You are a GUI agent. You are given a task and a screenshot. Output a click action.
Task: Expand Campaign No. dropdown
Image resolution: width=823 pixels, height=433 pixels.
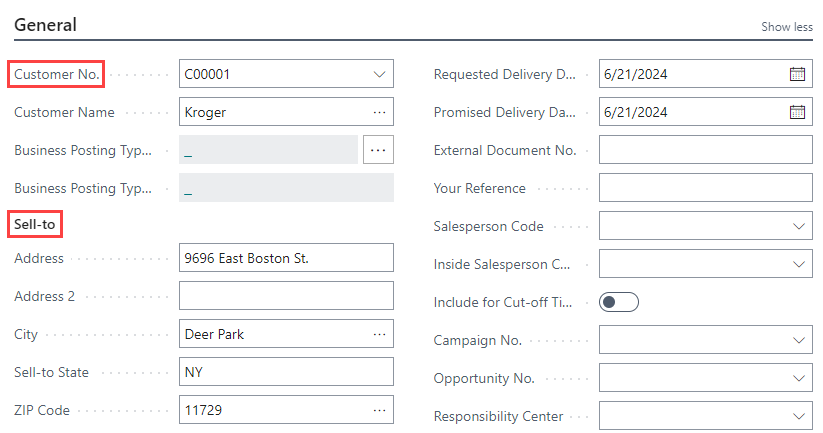(798, 340)
